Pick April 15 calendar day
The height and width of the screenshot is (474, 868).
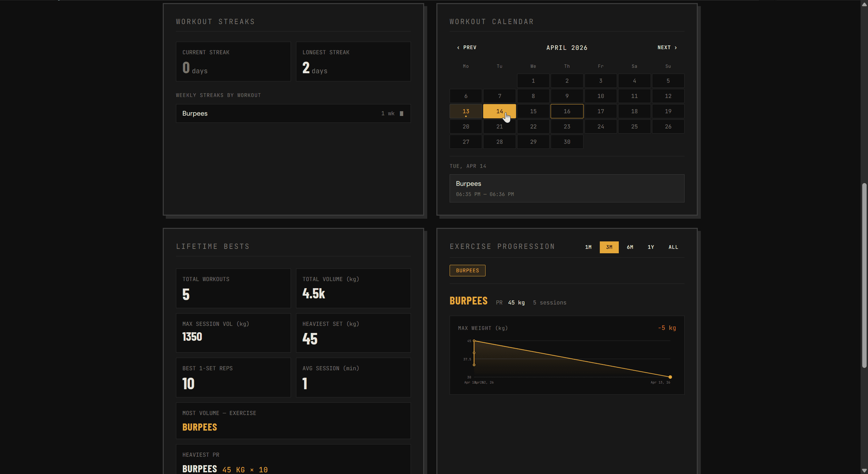point(533,111)
